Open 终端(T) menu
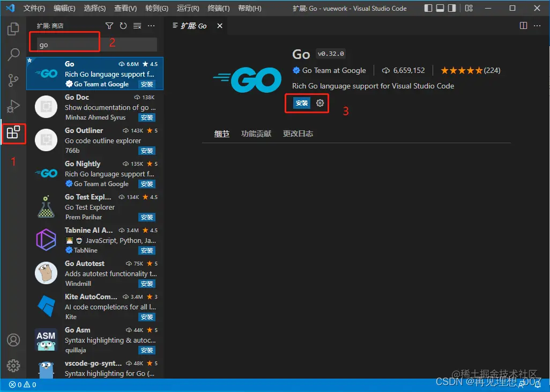Viewport: 550px width, 392px height. pyautogui.click(x=219, y=8)
